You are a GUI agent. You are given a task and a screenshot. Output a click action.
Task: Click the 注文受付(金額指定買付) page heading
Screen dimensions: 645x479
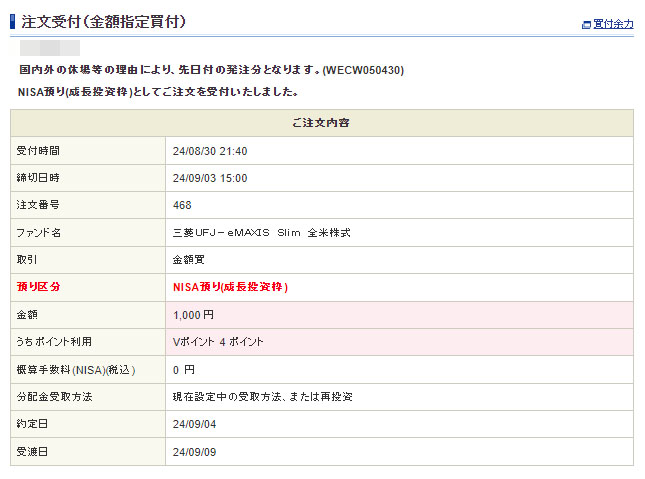103,21
